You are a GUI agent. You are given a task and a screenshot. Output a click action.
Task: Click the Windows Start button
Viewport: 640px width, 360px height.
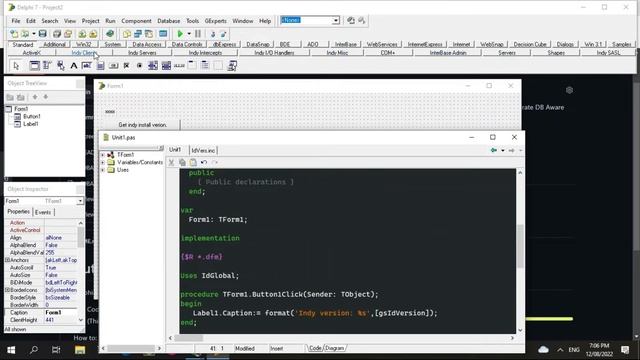(11, 350)
